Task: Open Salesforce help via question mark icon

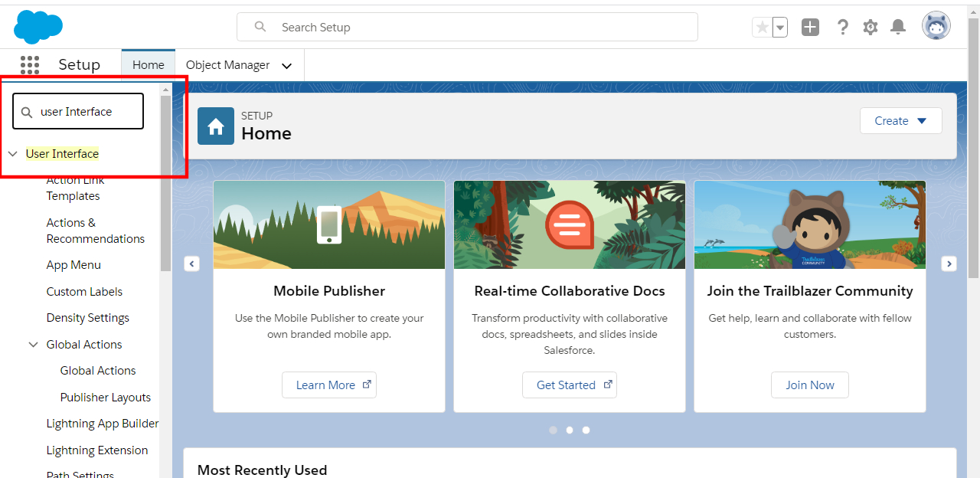Action: 843,26
